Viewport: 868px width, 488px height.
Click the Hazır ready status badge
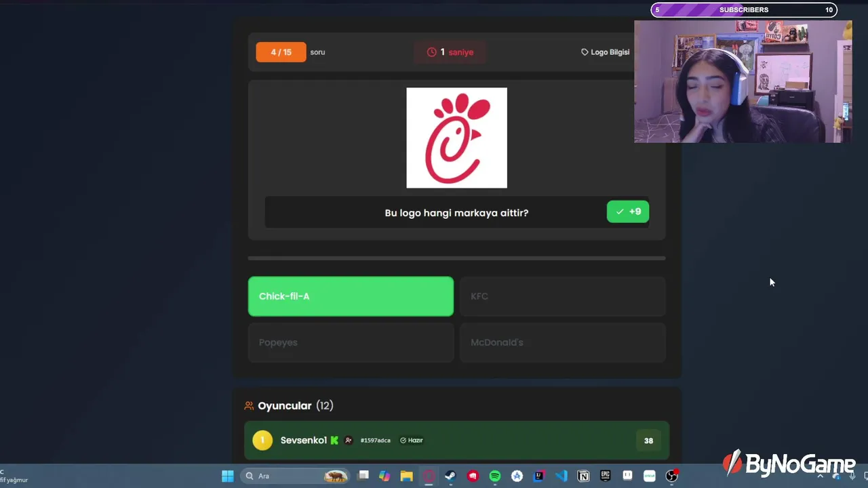point(412,441)
